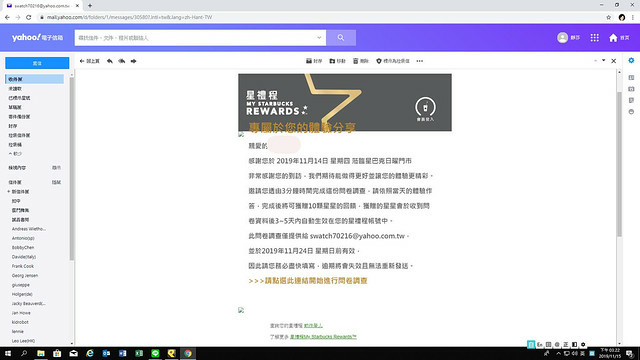Open the Contacts icon in right rail
The image size is (640, 360).
(631, 78)
